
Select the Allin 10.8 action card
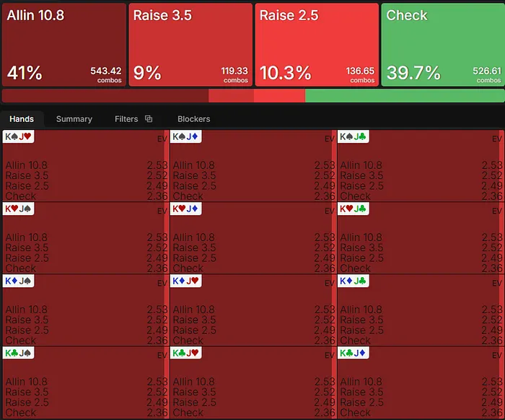64,45
